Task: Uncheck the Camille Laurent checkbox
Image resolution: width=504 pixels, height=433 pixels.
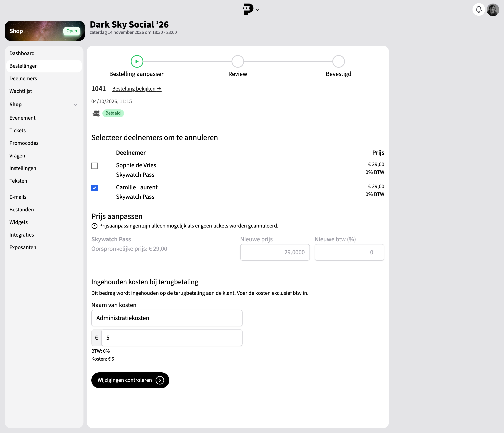Action: [95, 188]
